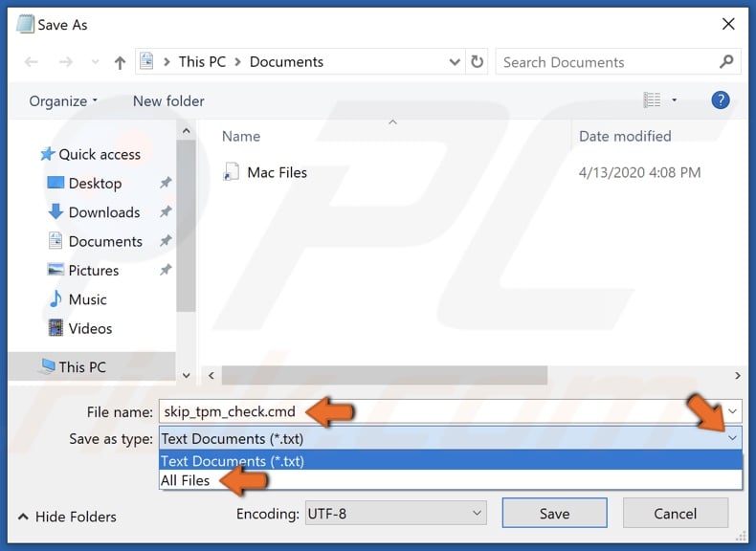Click horizontal scrollbar right arrow
The height and width of the screenshot is (551, 756).
[737, 375]
